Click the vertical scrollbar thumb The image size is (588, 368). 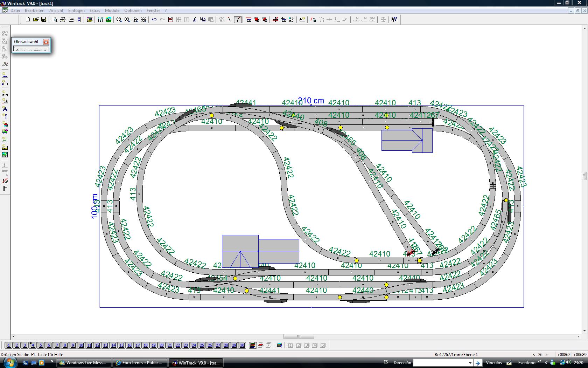click(x=584, y=176)
